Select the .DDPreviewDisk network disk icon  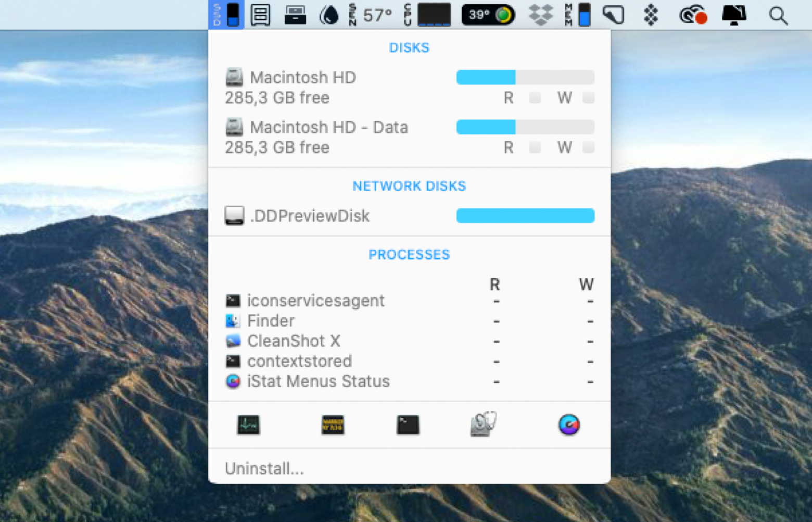[234, 215]
